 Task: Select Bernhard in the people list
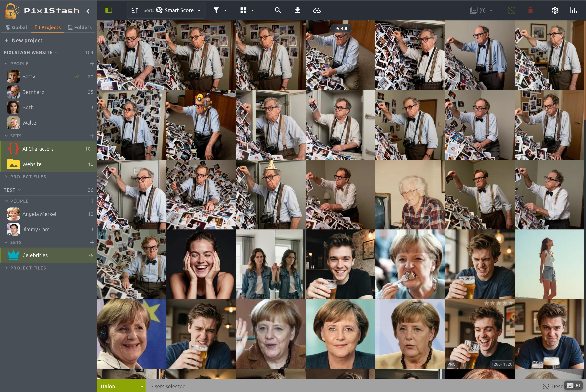[x=48, y=92]
